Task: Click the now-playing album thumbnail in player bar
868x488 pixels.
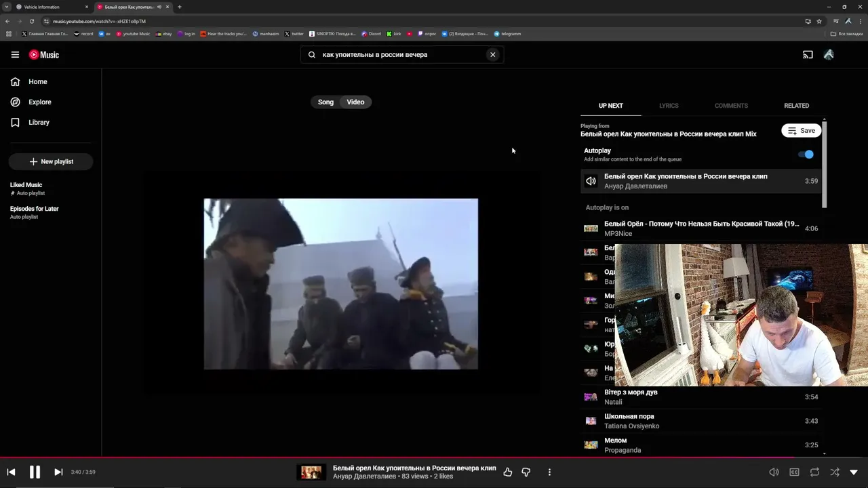Action: (311, 472)
